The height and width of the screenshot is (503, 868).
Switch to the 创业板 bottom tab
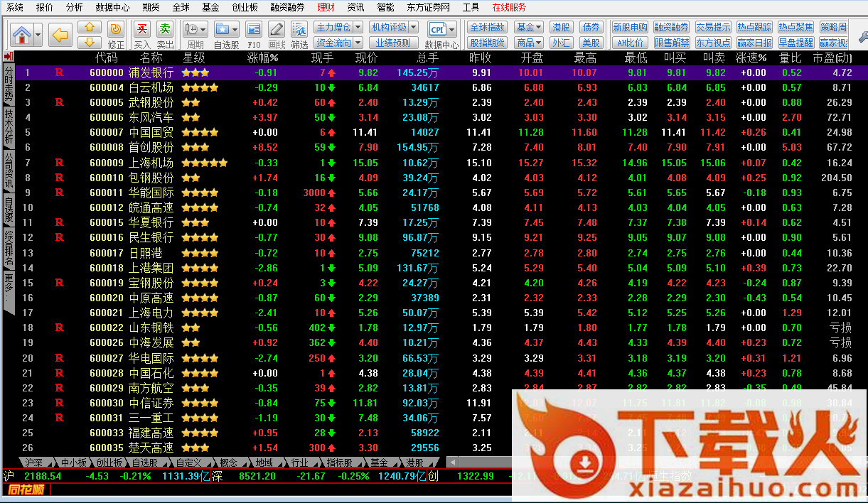pos(109,463)
